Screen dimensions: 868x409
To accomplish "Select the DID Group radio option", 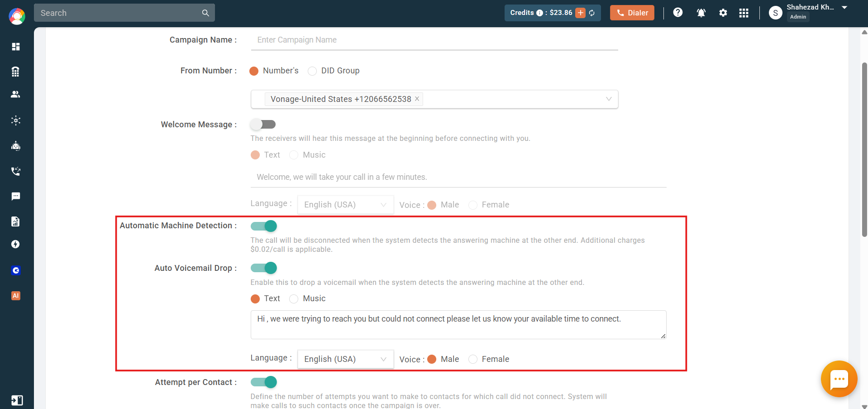I will coord(312,71).
